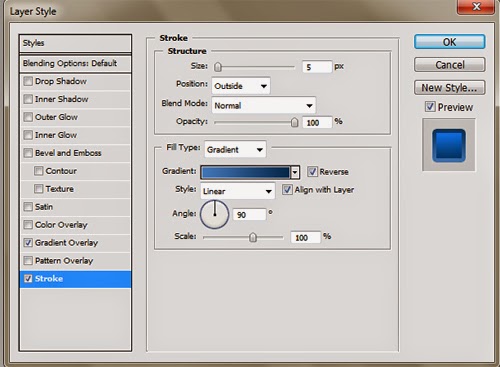Check the Texture checkbox

pyautogui.click(x=39, y=189)
